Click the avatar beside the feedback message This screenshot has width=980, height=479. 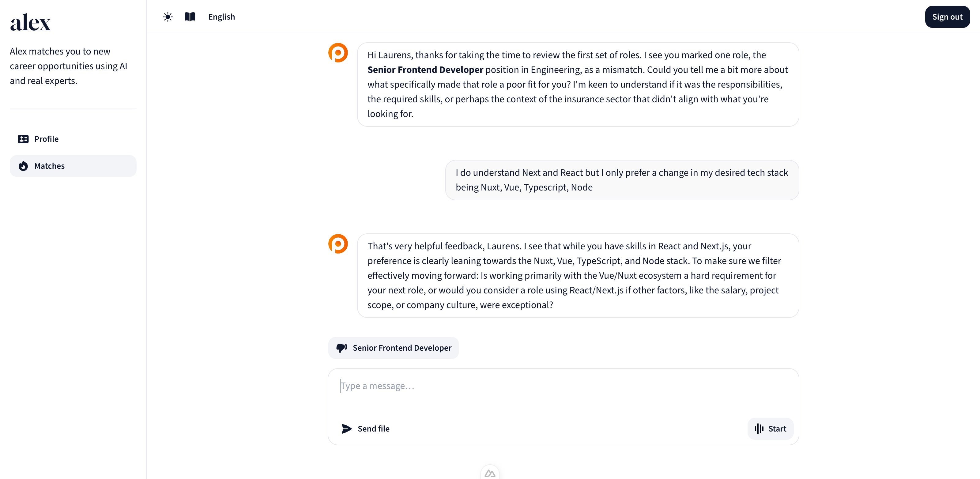338,243
